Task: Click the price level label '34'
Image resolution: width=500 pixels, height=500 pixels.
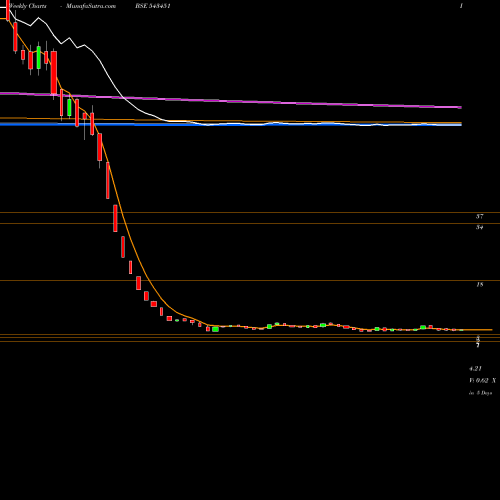Action: pyautogui.click(x=479, y=227)
